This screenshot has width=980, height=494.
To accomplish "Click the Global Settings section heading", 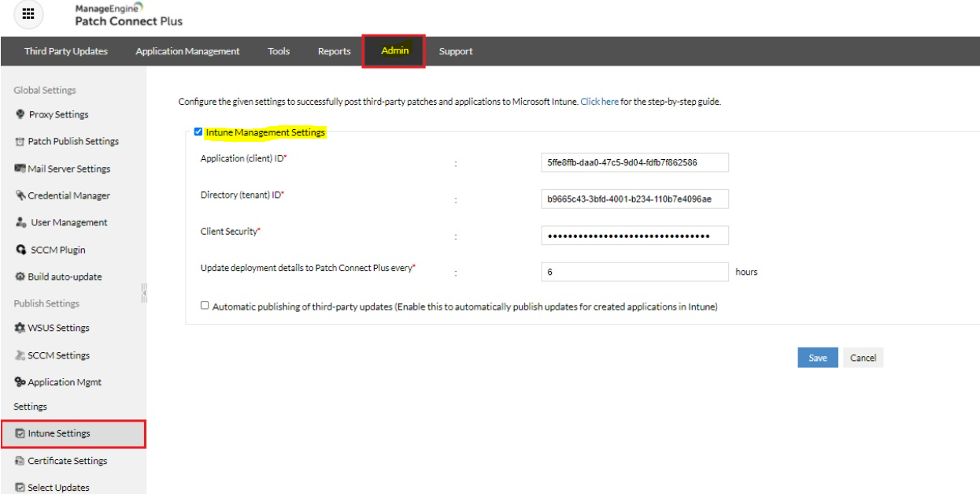I will coord(45,90).
